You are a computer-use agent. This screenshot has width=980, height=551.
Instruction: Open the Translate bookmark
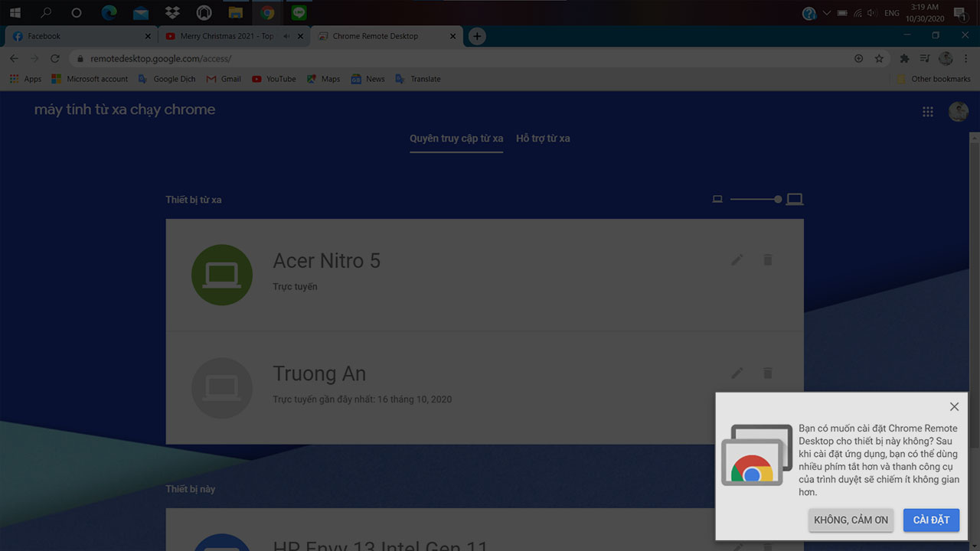pyautogui.click(x=418, y=79)
